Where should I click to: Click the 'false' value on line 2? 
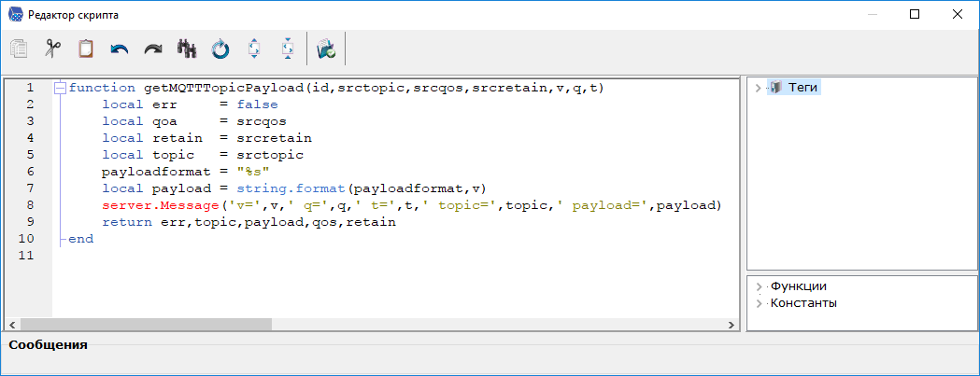coord(258,104)
